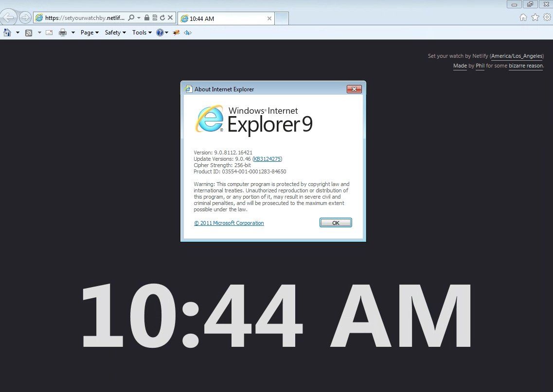Close the "10:44 AM" tab

click(x=269, y=18)
